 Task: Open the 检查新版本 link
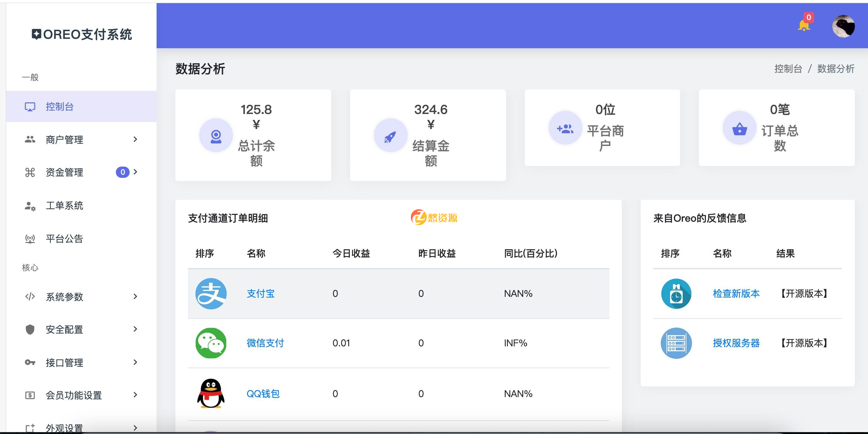(736, 293)
